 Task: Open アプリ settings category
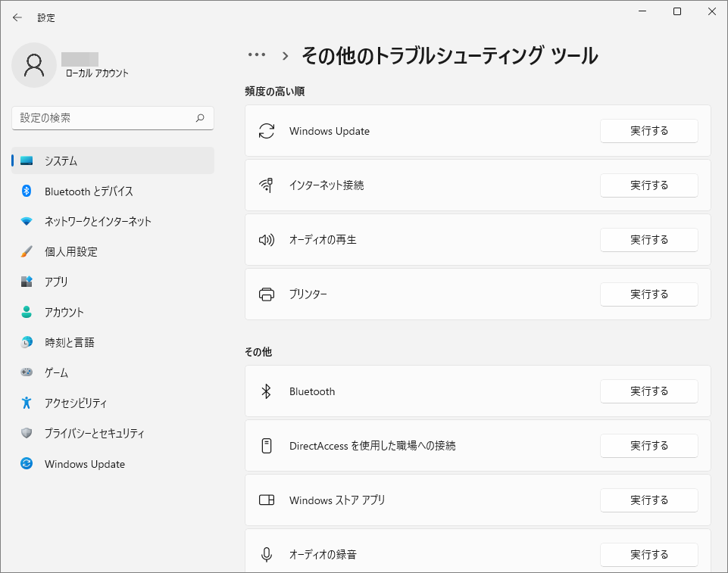pyautogui.click(x=56, y=282)
